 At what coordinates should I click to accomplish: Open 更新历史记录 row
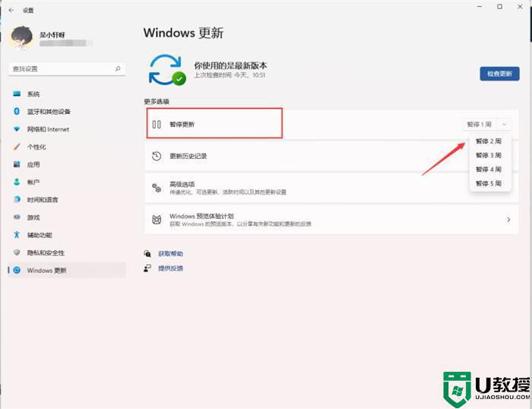(x=332, y=156)
